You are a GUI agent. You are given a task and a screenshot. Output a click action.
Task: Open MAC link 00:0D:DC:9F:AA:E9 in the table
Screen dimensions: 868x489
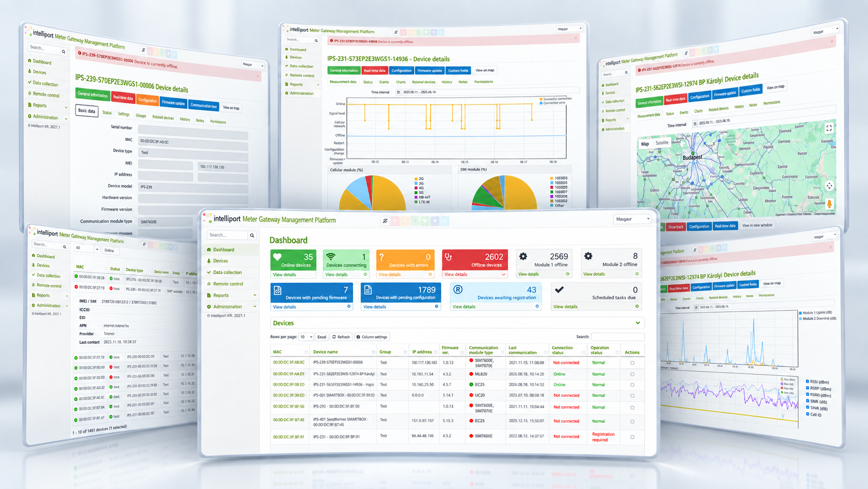pos(289,374)
